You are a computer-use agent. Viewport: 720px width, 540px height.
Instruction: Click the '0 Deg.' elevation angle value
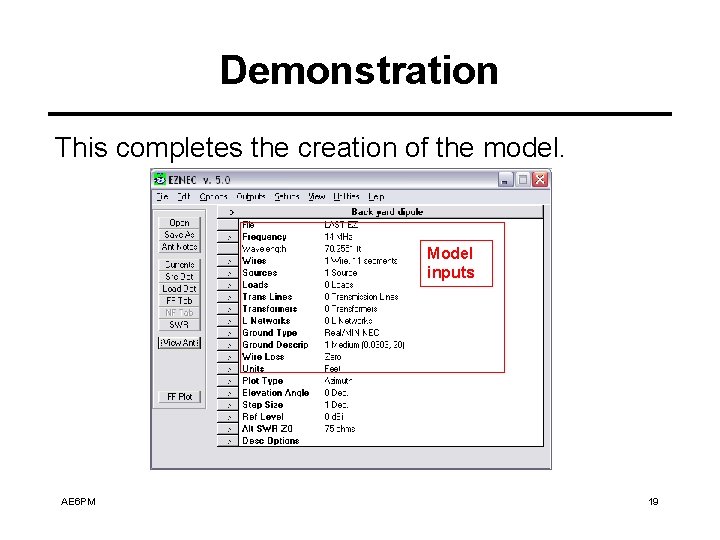click(336, 393)
